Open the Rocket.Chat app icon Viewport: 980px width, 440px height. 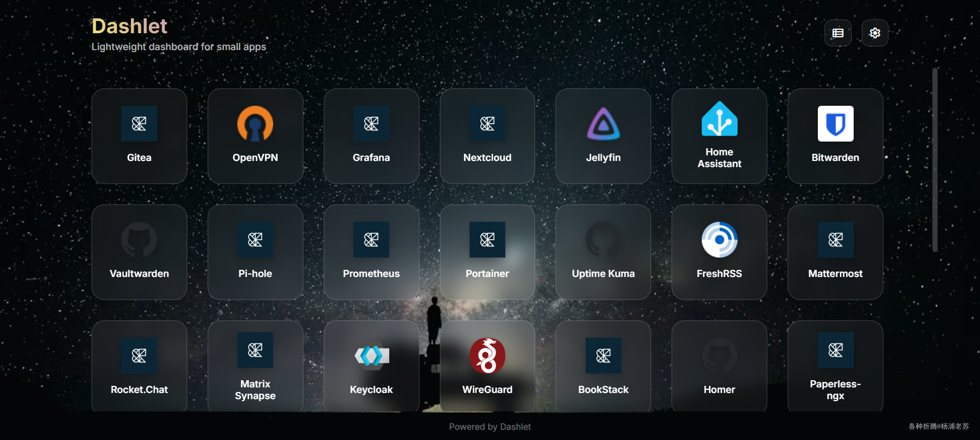click(139, 356)
